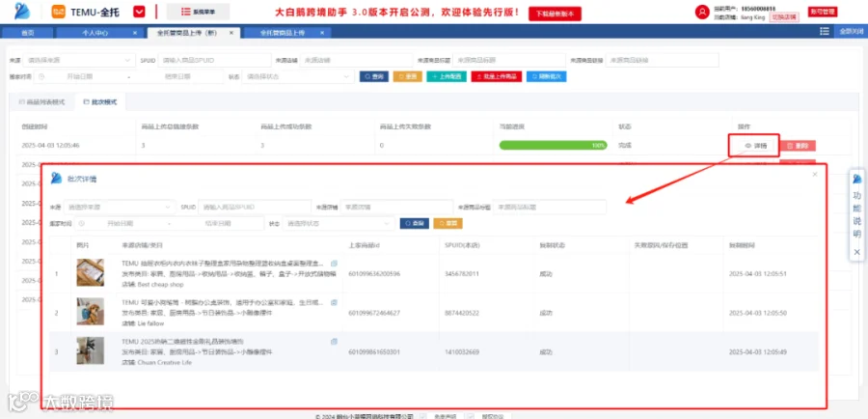This screenshot has height=419, width=868.
Task: Switch to 商品列表模式 product list mode
Action: coord(41,102)
